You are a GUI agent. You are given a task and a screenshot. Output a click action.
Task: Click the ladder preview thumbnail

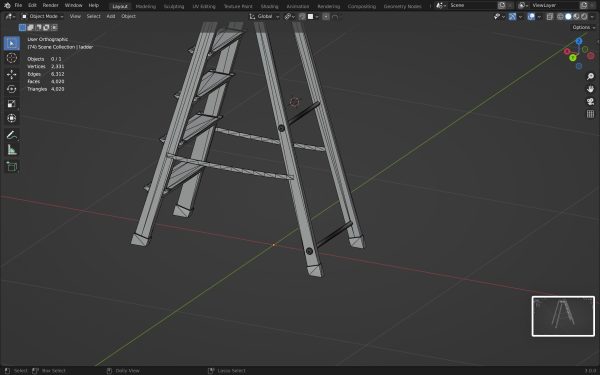pos(563,316)
